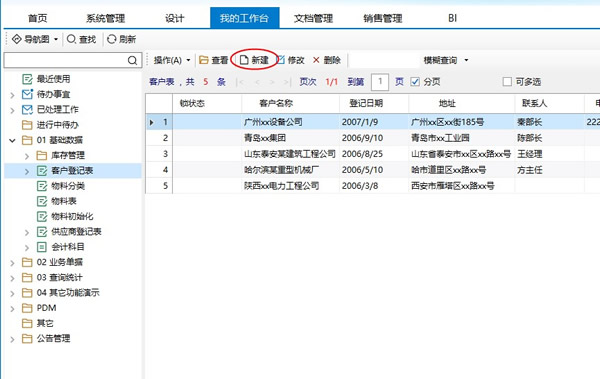Image resolution: width=600 pixels, height=379 pixels.
Task: Collapse the 01 基础数据 folder
Action: (12, 140)
